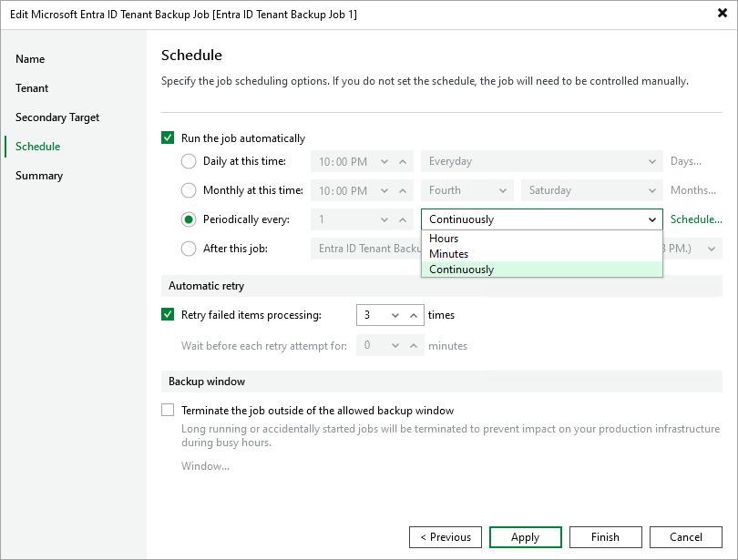738x560 pixels.
Task: Click the Finish button
Action: coord(605,536)
